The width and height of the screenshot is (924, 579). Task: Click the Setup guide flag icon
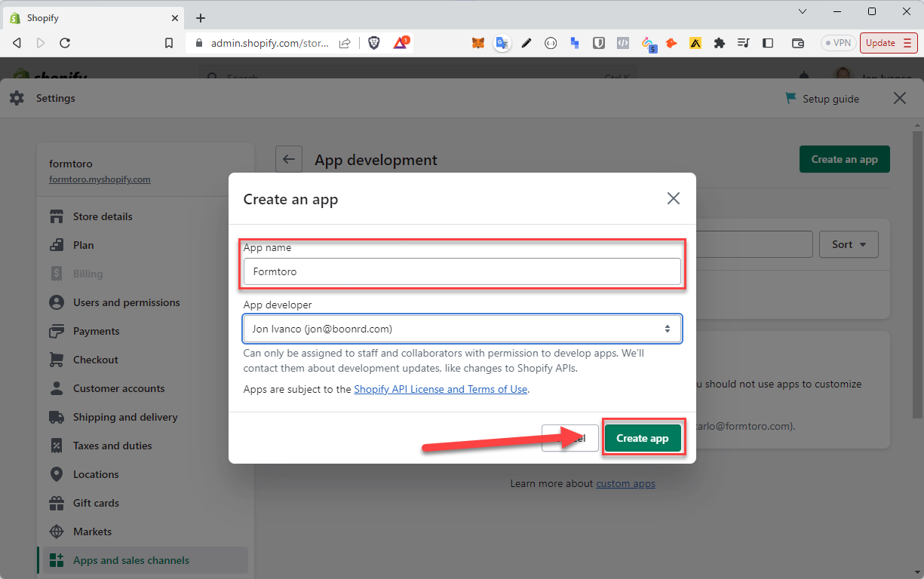pyautogui.click(x=790, y=99)
